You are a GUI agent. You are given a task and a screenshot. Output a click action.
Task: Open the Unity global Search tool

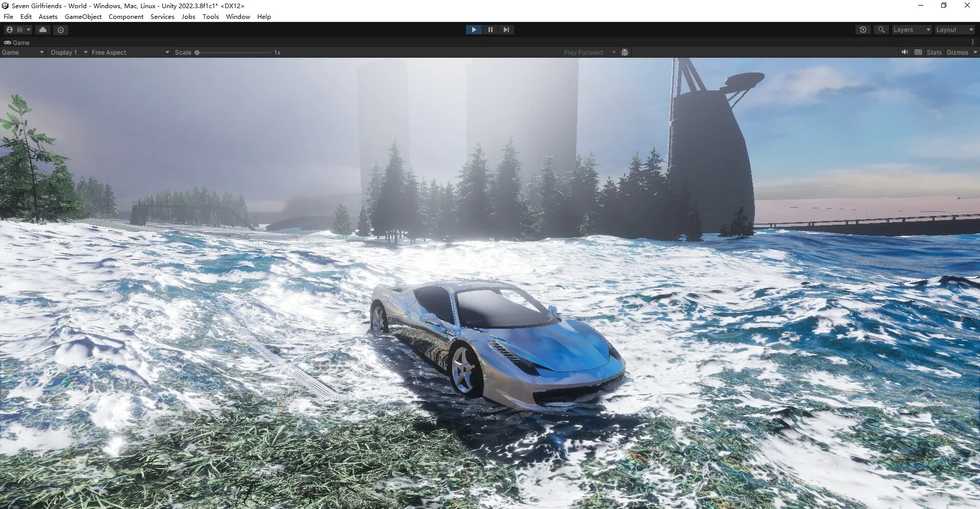click(881, 30)
